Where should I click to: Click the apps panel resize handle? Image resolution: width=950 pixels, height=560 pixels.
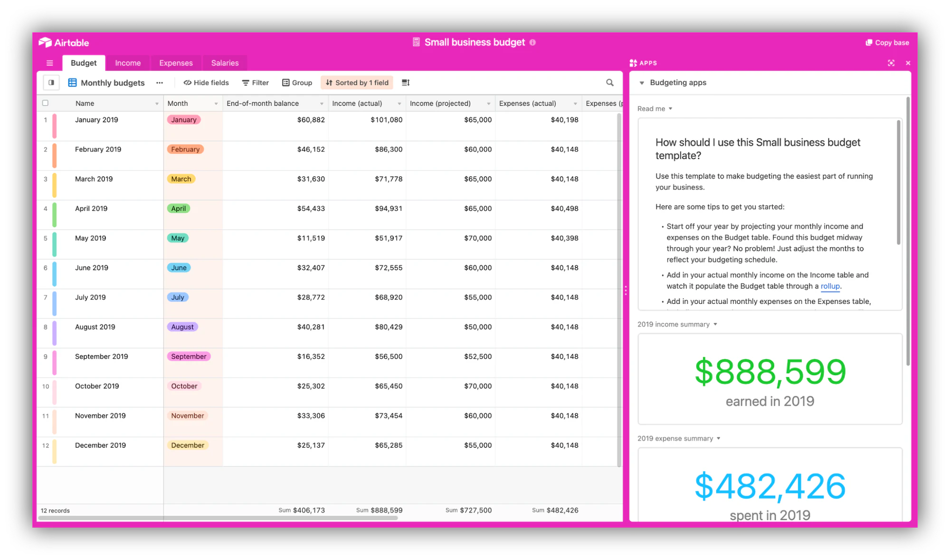coord(626,290)
